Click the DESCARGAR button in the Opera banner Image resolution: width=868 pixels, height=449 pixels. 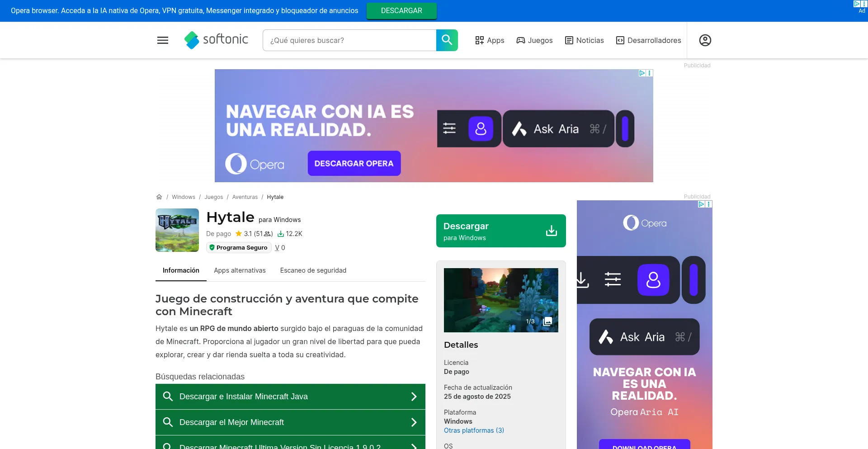tap(401, 10)
